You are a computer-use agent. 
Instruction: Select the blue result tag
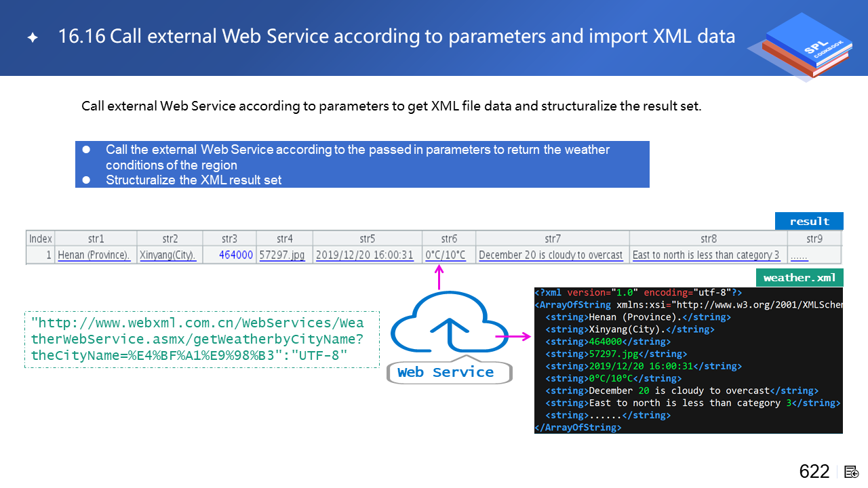pos(809,221)
